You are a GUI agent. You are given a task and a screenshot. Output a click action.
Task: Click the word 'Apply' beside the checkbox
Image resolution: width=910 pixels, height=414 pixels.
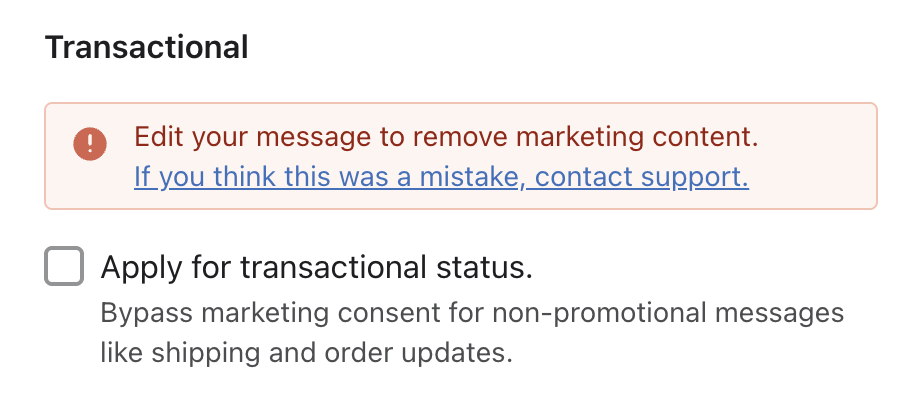133,267
